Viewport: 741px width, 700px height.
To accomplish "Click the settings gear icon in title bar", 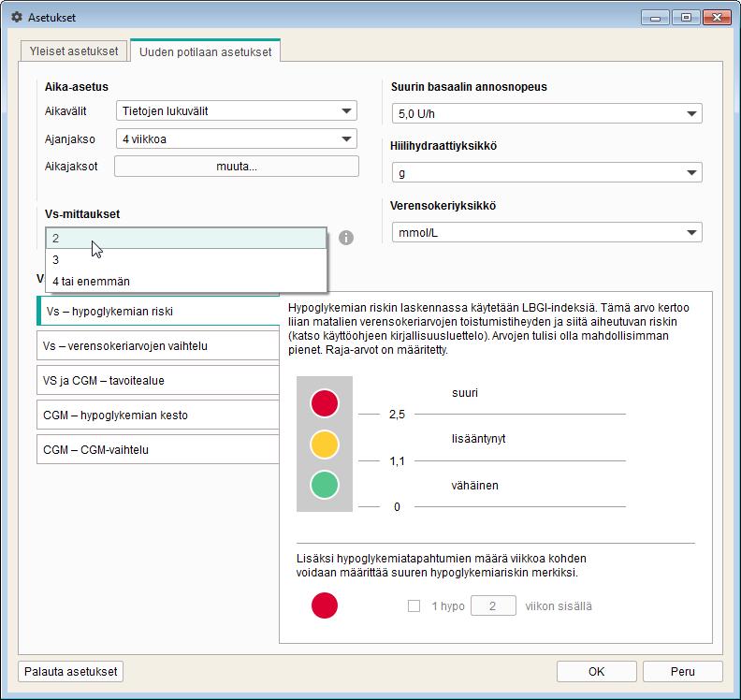I will (17, 18).
